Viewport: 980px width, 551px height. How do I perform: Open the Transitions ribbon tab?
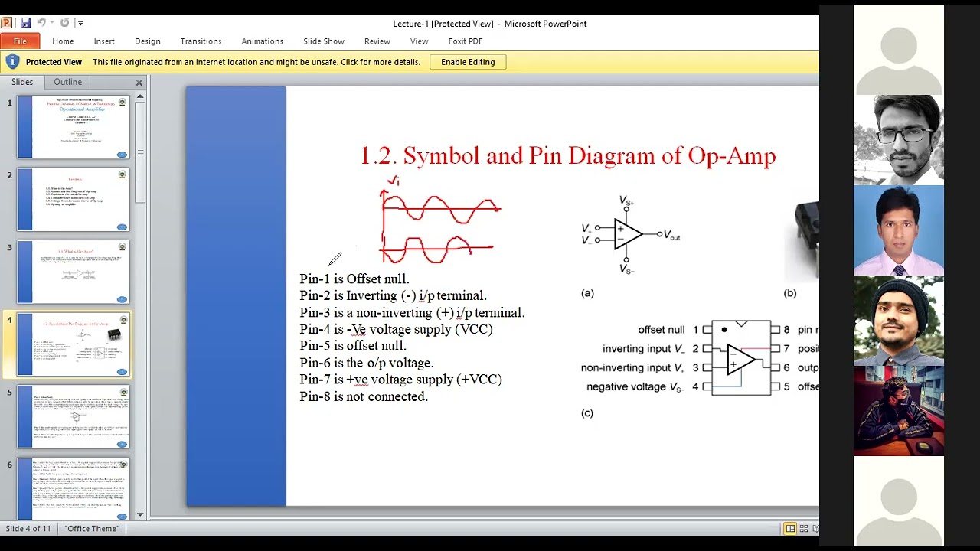[x=201, y=41]
